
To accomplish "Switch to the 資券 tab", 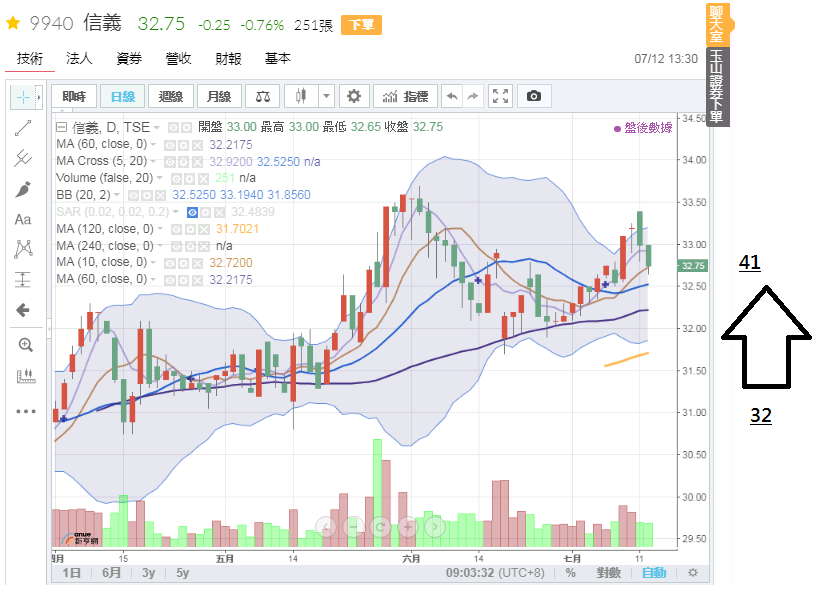I will (129, 58).
